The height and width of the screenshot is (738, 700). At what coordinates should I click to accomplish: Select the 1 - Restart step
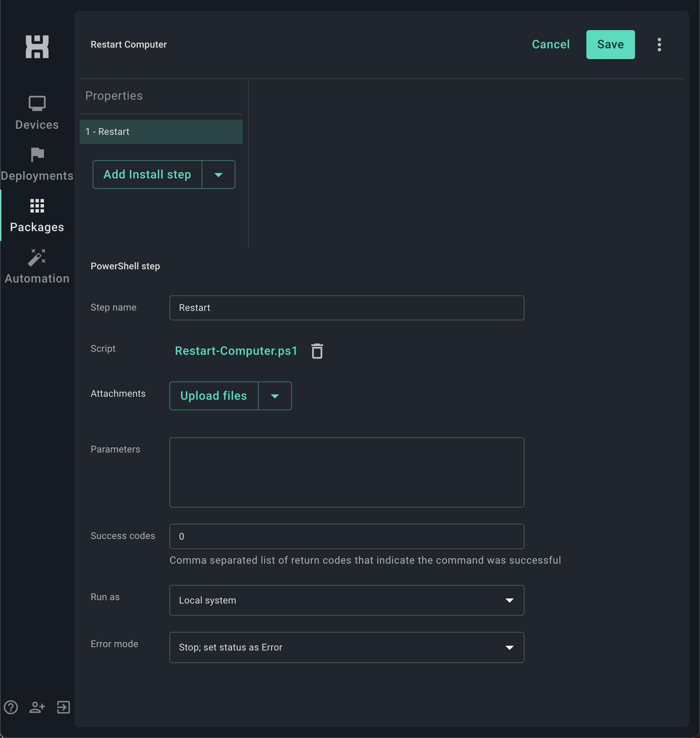pyautogui.click(x=161, y=132)
